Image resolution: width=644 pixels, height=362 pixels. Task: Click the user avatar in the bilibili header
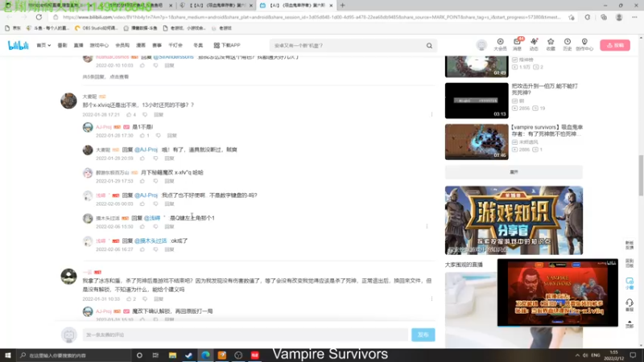click(x=481, y=45)
